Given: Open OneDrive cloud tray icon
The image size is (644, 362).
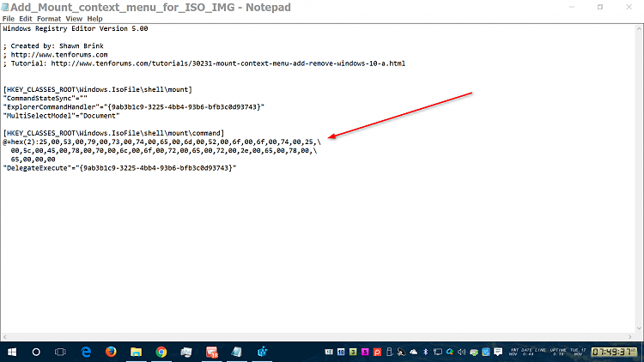Looking at the screenshot, I should [414, 353].
